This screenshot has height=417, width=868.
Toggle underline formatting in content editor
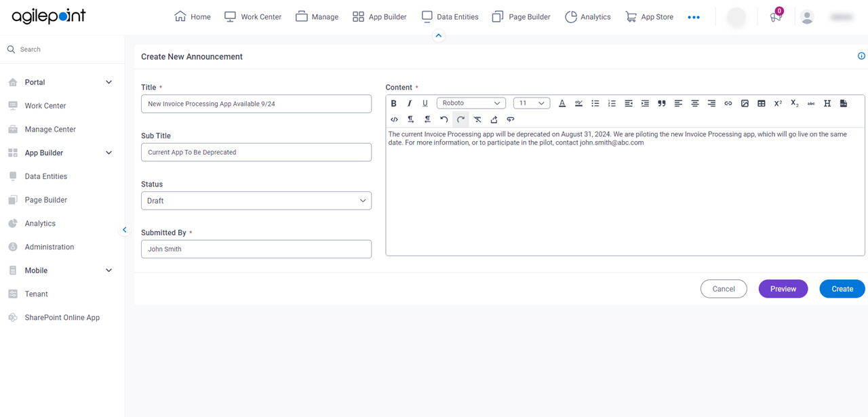tap(425, 104)
